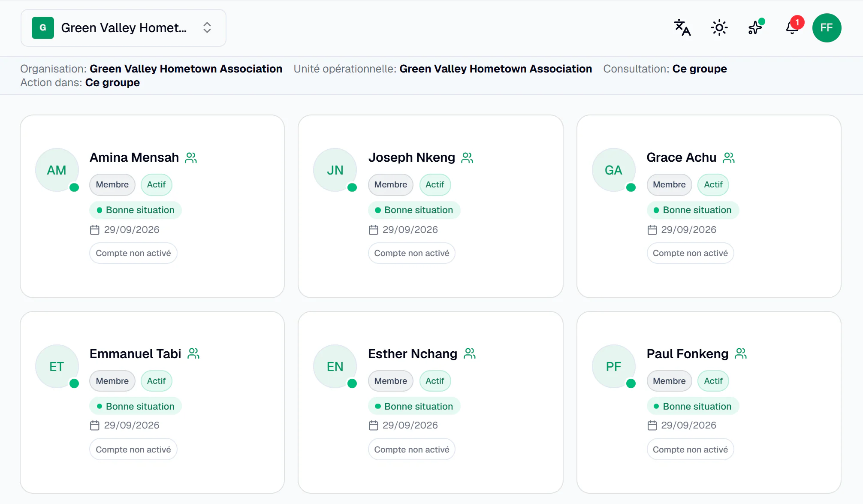Click the 29/09/2026 date on Paul Fonkeng's card
The image size is (863, 504).
pyautogui.click(x=688, y=426)
